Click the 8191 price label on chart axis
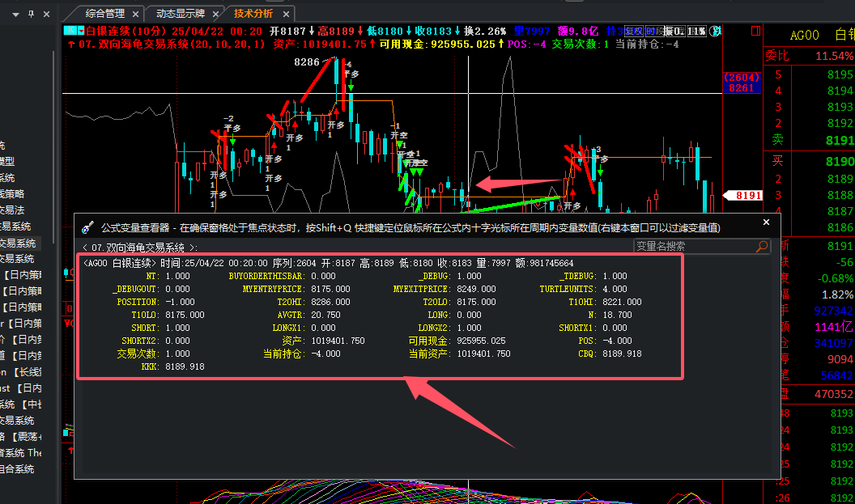This screenshot has height=504, width=855. [743, 195]
